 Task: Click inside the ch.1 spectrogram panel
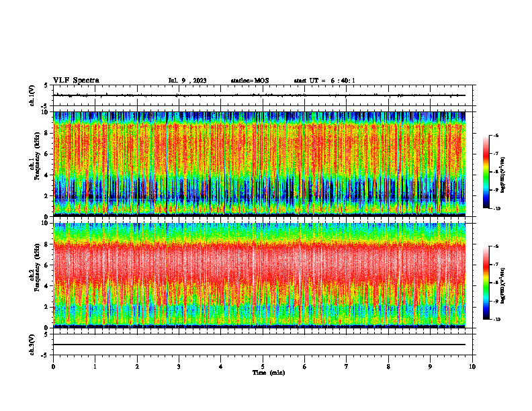coord(259,164)
